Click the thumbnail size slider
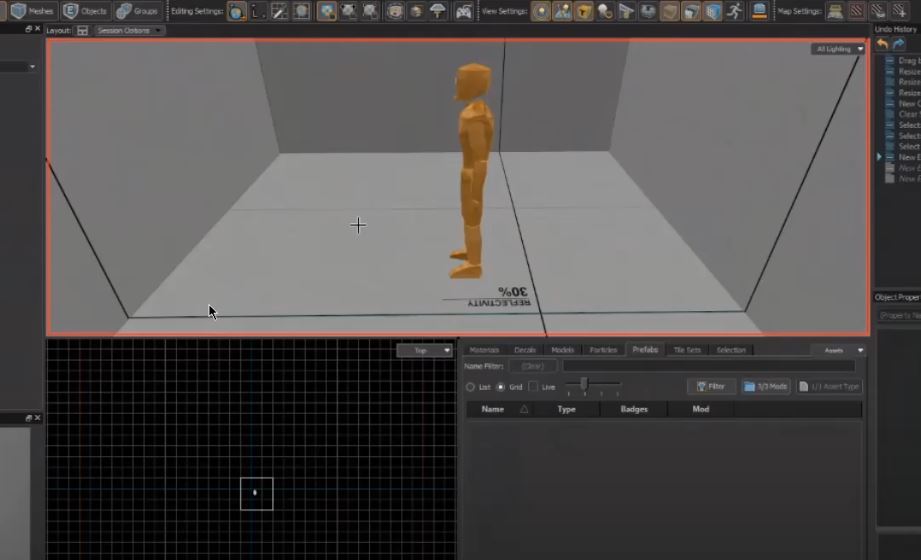Viewport: 921px width, 560px height. tap(593, 385)
